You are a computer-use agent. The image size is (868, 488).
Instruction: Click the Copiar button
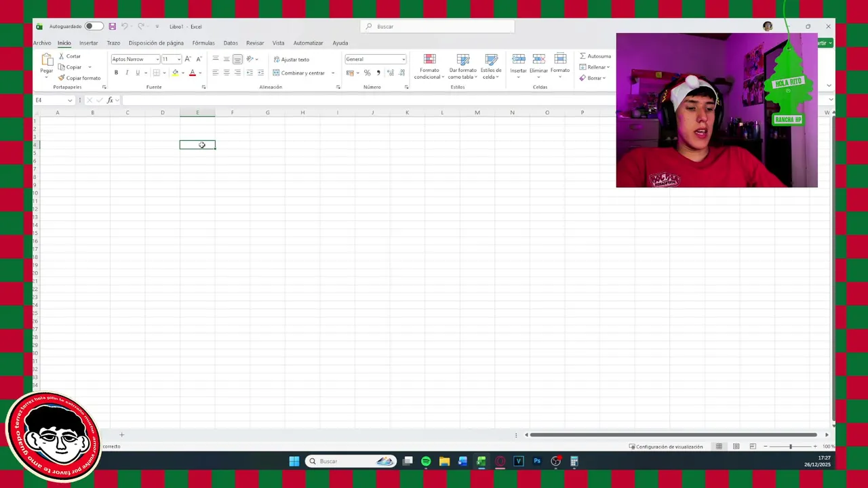(x=70, y=67)
